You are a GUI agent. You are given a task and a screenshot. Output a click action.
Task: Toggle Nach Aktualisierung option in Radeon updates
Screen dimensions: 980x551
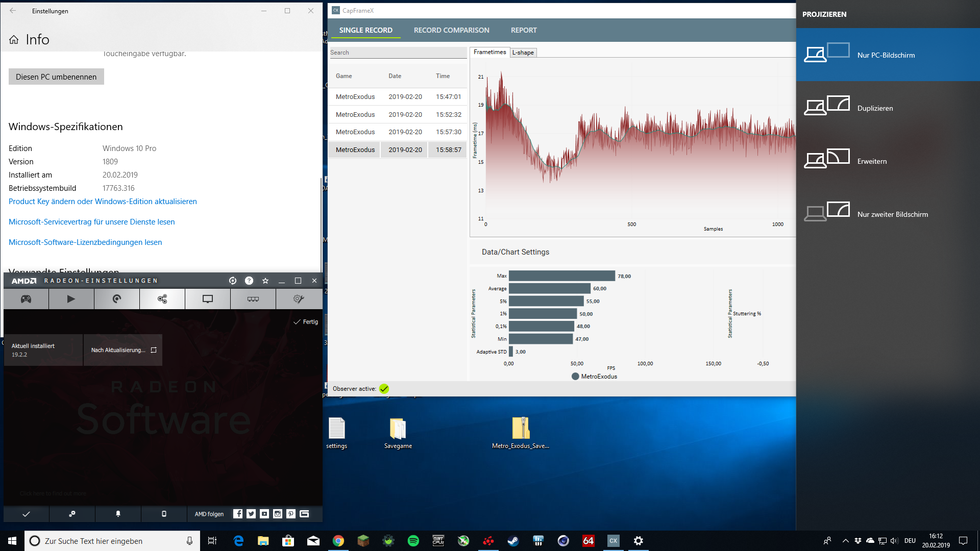click(123, 350)
